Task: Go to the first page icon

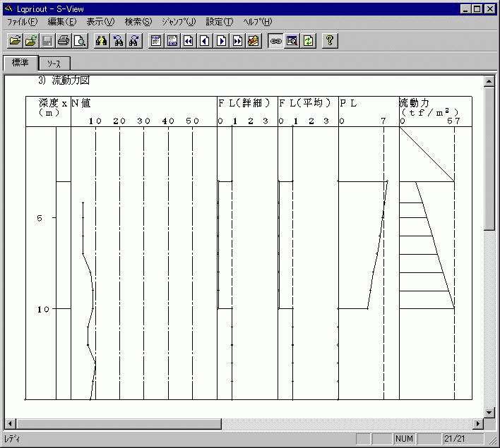Action: (189, 41)
